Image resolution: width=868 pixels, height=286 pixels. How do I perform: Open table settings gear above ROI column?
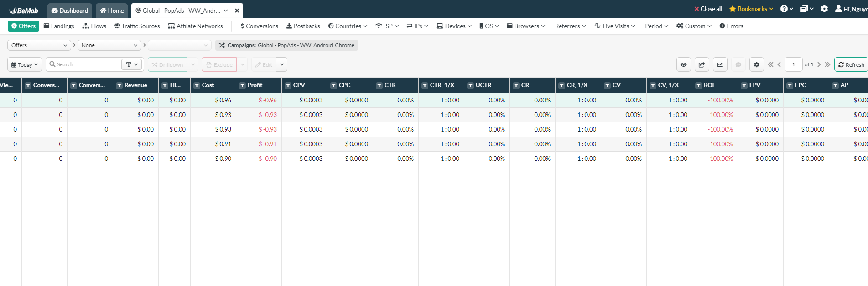click(756, 64)
